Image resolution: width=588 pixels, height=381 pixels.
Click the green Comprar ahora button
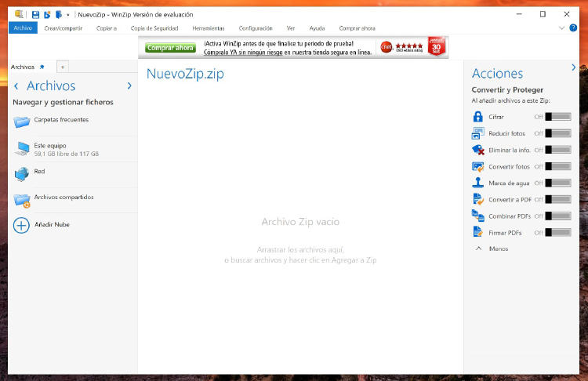(170, 48)
